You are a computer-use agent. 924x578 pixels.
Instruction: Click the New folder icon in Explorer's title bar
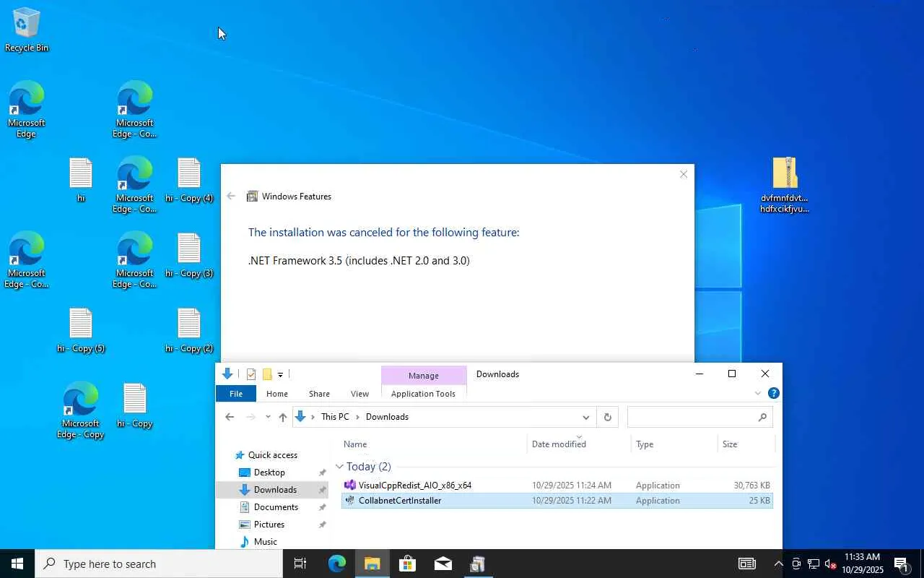[267, 374]
